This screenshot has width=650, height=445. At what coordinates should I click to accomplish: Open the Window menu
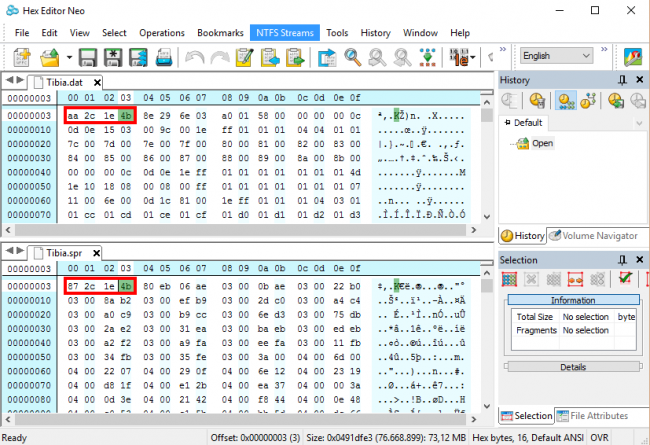pos(420,33)
